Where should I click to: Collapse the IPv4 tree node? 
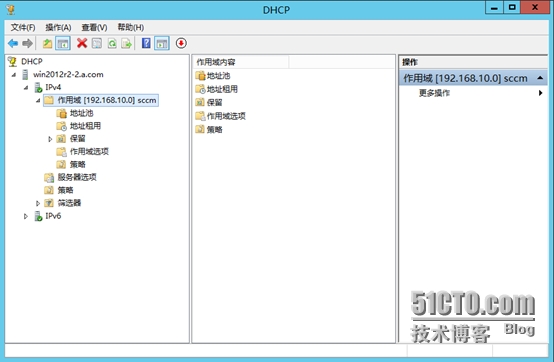[26, 88]
